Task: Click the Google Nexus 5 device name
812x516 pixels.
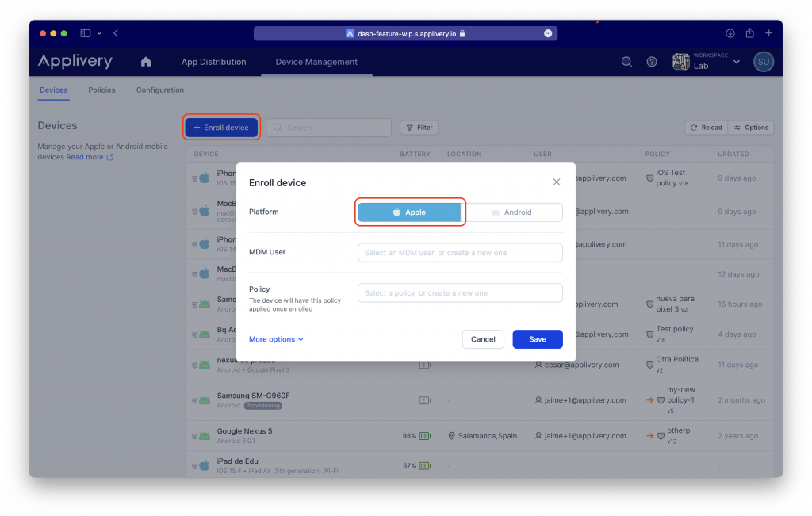Action: (244, 431)
